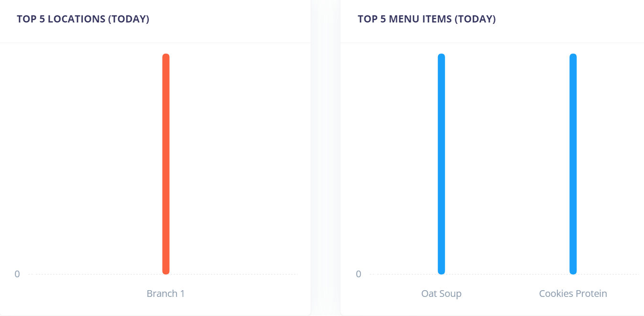Click the Oat Soup axis label
Viewport: 644px width, 316px height.
point(441,294)
